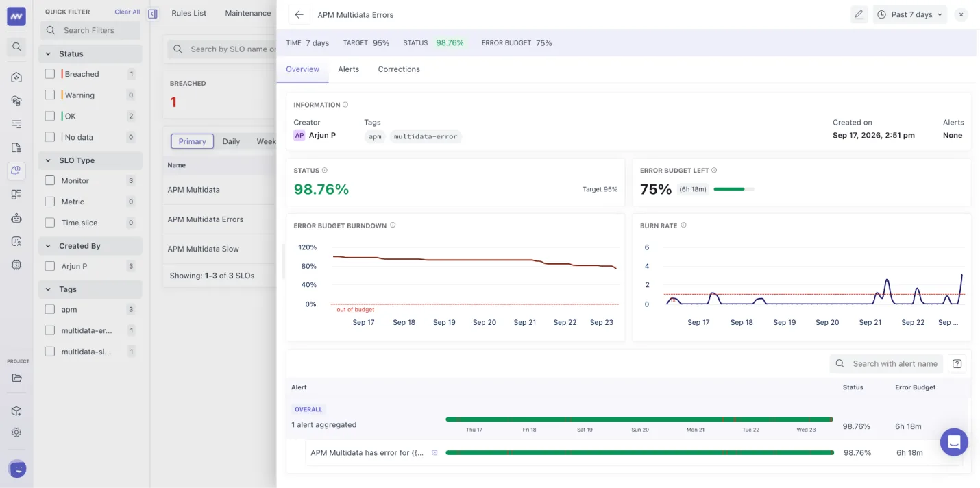Click the multidata-error tag chip
980x488 pixels.
coord(426,136)
